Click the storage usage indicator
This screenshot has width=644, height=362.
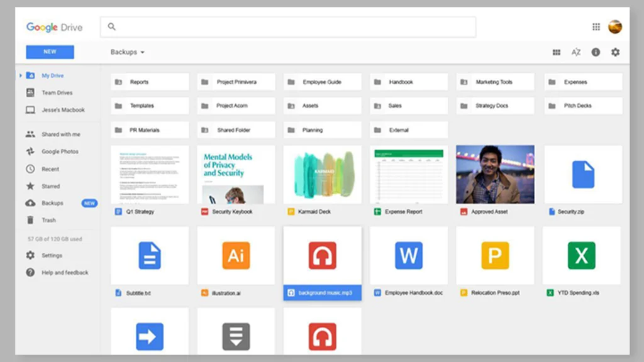[x=56, y=239]
